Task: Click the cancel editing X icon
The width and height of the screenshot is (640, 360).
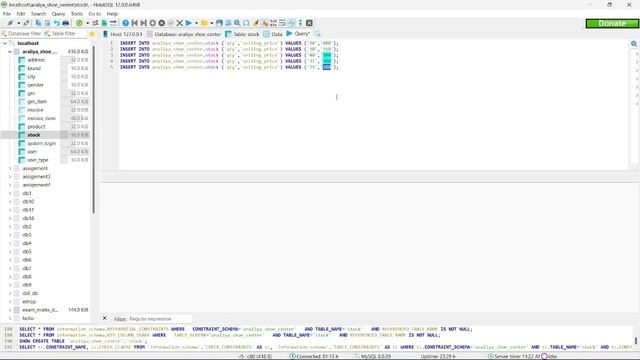Action: point(180,23)
